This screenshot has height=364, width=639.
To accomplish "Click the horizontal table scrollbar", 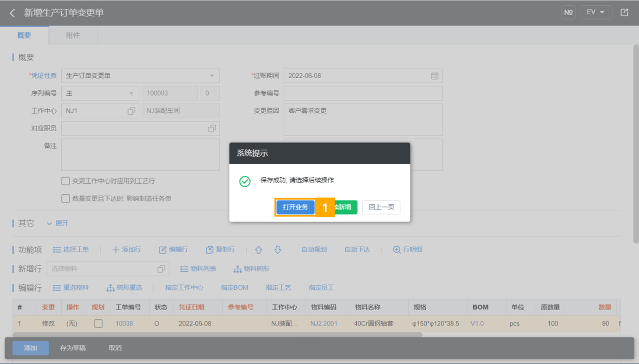I will (x=218, y=335).
